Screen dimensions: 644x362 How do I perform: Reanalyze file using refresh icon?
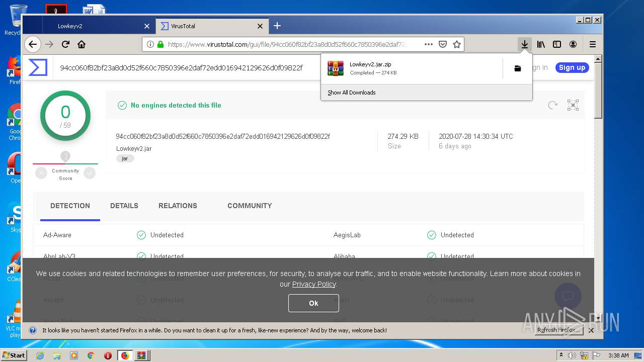553,105
